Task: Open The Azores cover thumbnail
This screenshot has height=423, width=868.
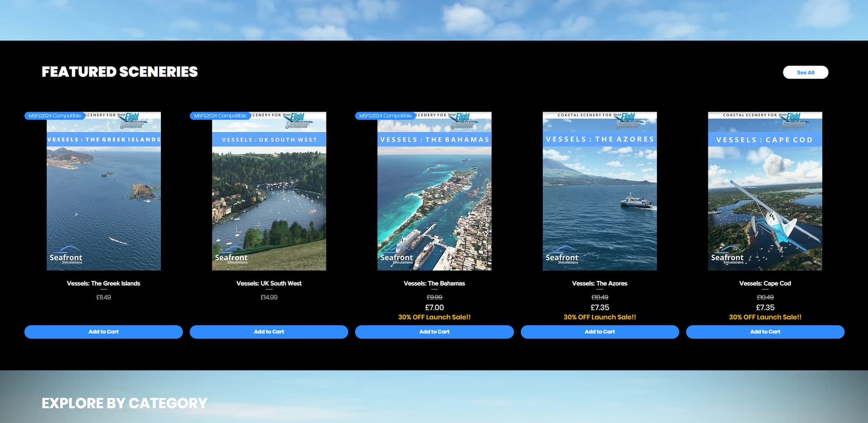Action: pos(600,191)
